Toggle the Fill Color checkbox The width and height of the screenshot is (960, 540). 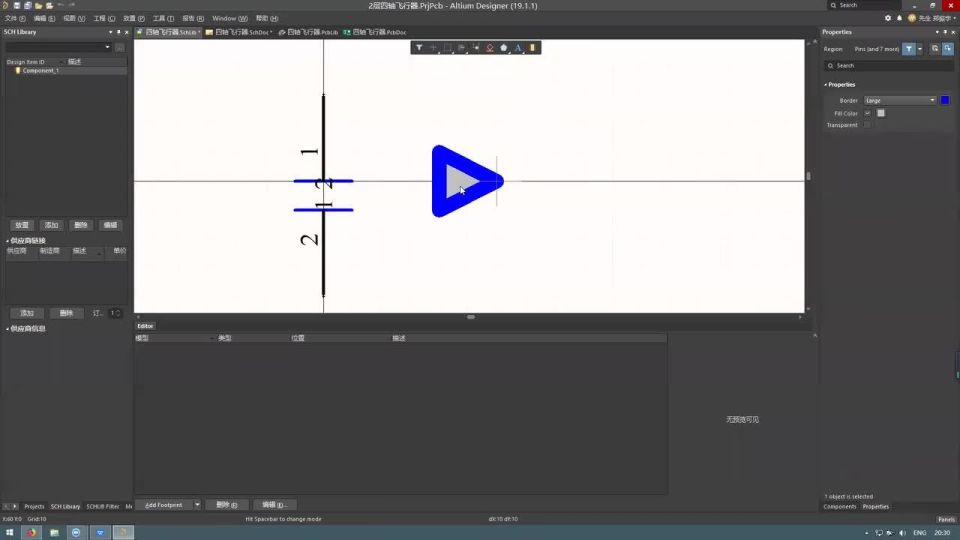point(868,113)
